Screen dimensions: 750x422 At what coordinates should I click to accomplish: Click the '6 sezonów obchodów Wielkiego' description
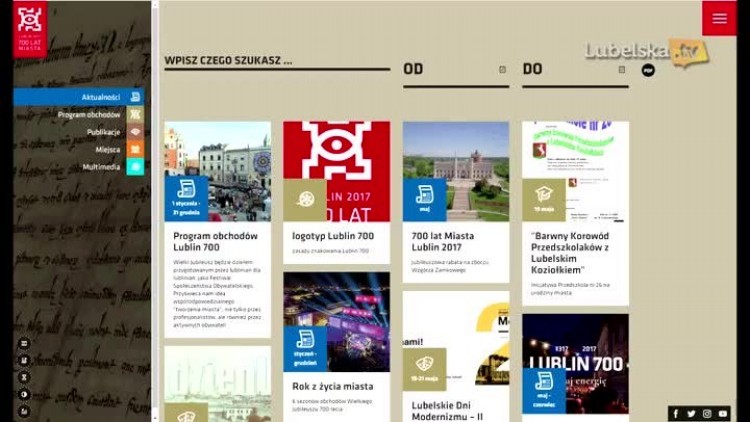(331, 405)
